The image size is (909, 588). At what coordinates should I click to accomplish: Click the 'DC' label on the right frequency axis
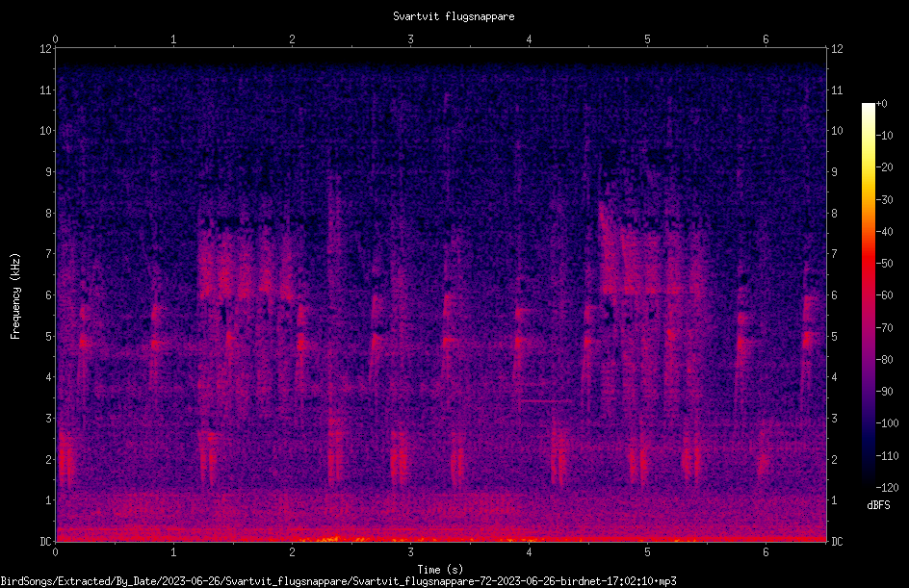(x=837, y=541)
